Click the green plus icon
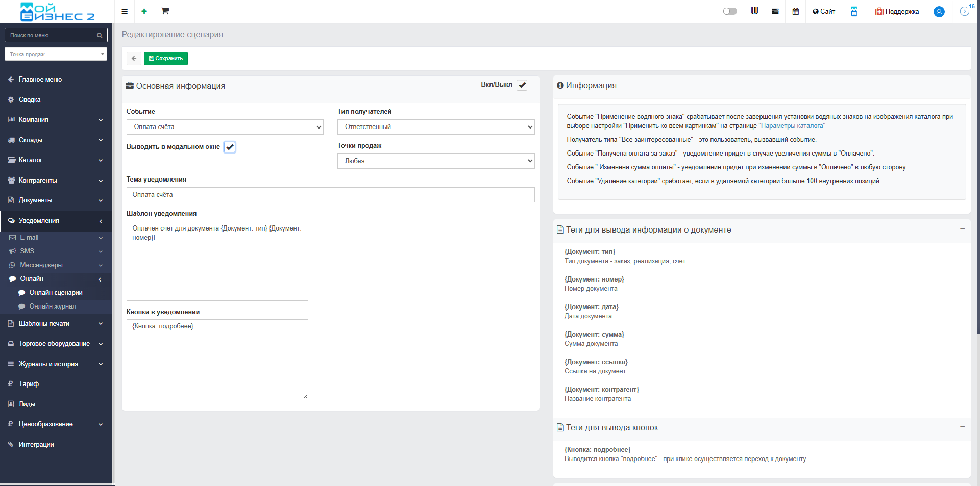Viewport: 980px width, 486px height. coord(144,11)
